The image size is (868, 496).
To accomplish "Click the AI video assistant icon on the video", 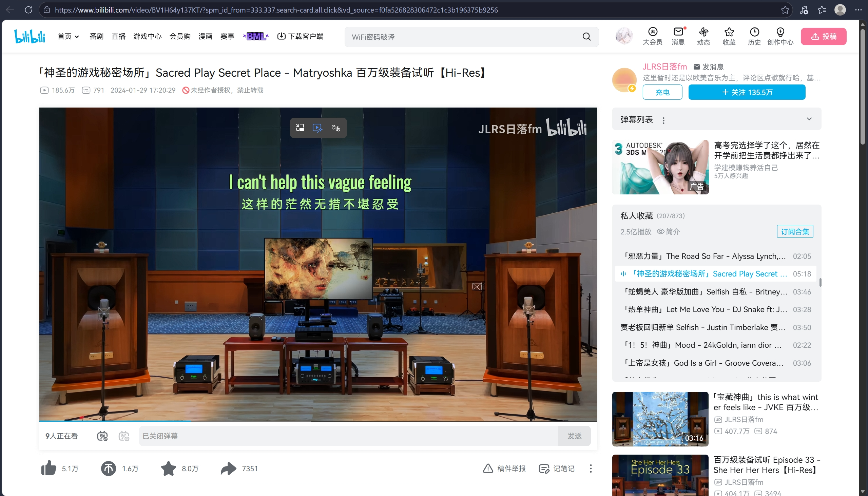I will pyautogui.click(x=317, y=128).
